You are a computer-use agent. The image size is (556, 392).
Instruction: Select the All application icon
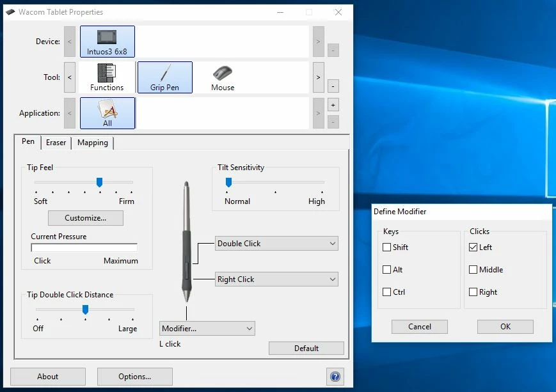(x=107, y=113)
